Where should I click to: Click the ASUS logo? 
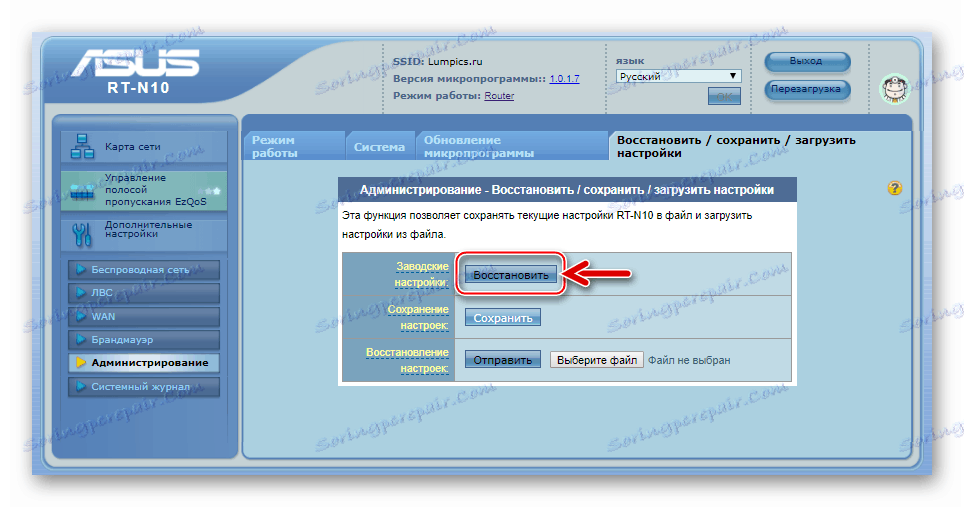[x=136, y=63]
